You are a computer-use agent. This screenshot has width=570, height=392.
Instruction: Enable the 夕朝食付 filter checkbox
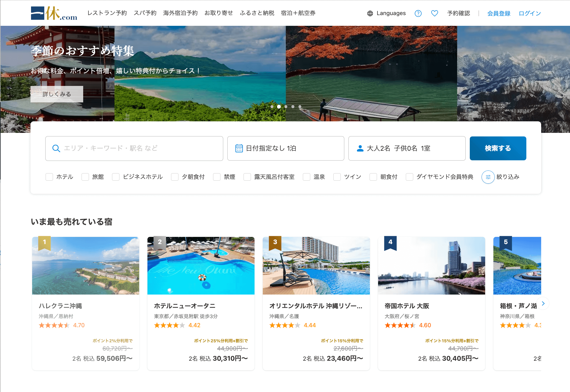(x=175, y=177)
